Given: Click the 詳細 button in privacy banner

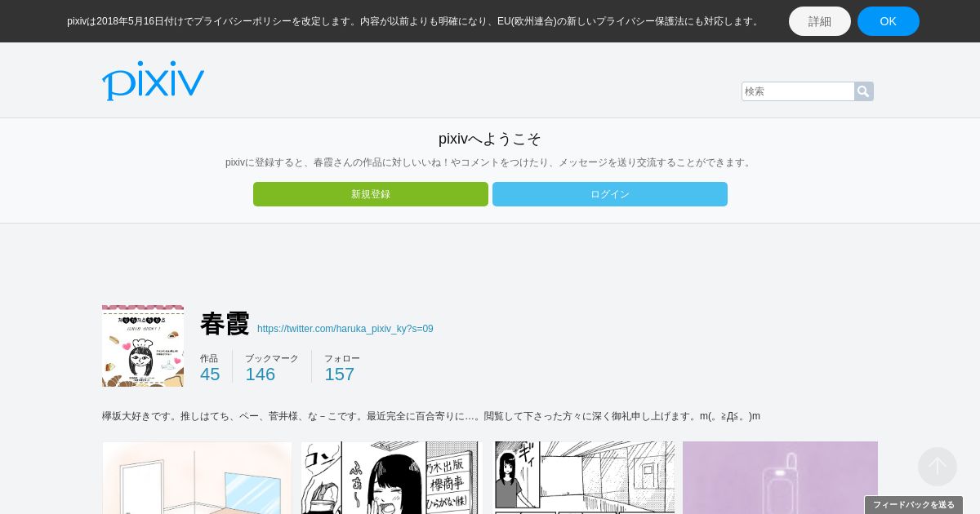Looking at the screenshot, I should click(x=820, y=21).
